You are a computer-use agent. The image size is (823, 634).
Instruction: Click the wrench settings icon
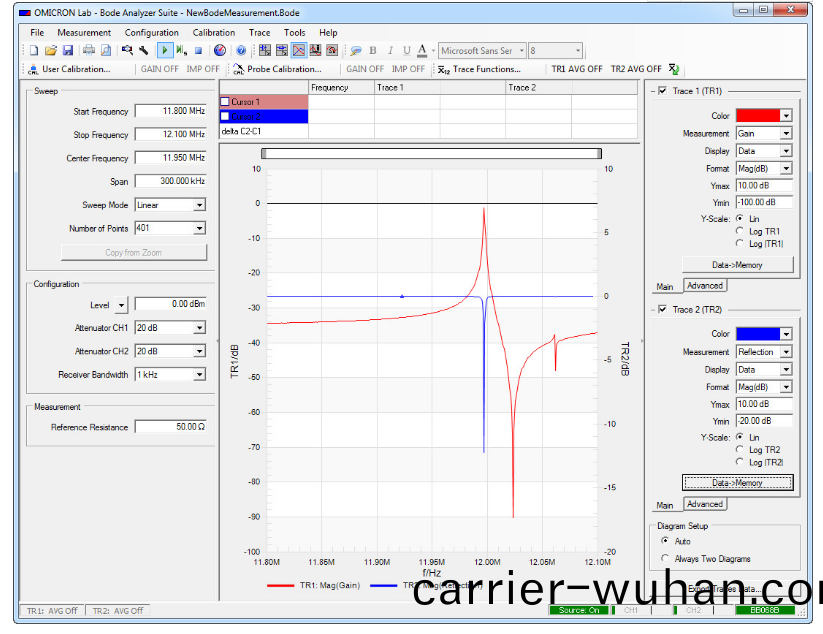[x=143, y=50]
